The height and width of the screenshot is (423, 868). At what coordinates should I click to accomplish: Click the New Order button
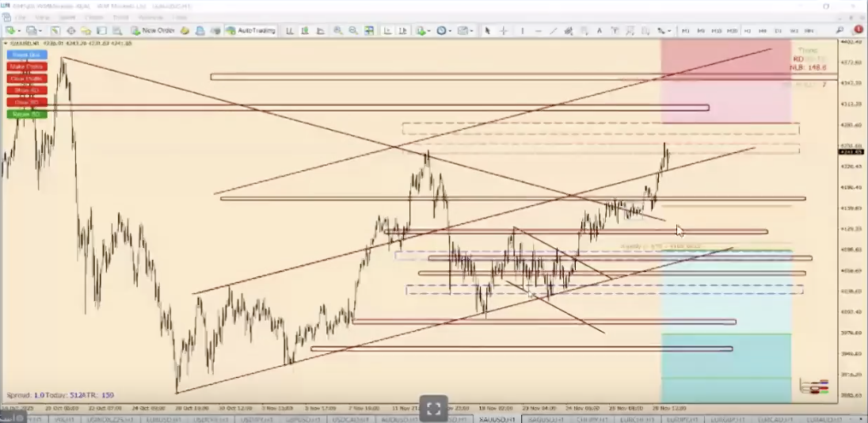pyautogui.click(x=153, y=31)
